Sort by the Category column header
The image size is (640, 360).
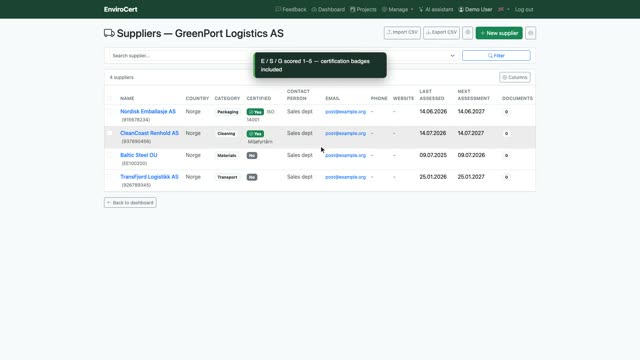click(x=227, y=98)
